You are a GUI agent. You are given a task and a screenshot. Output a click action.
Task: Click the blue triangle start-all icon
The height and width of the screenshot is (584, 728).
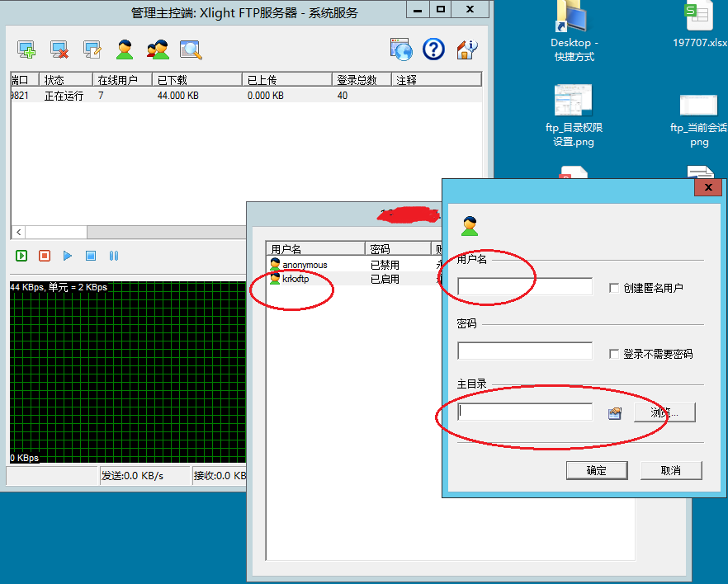68,256
